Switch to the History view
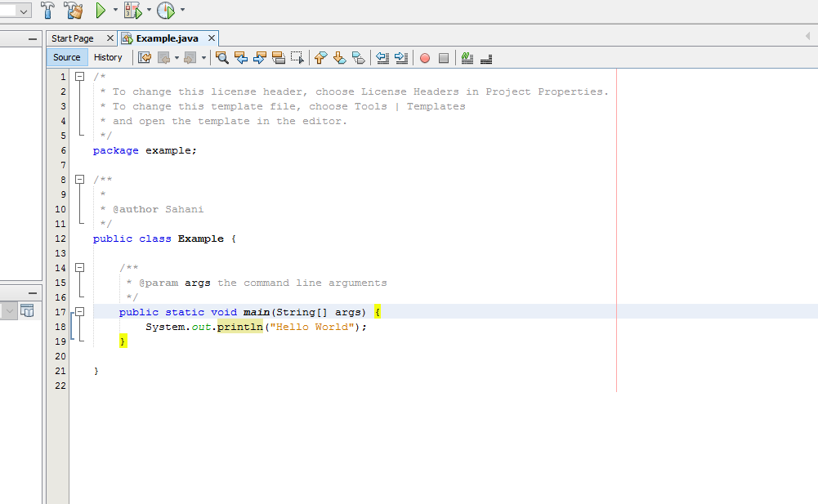Image resolution: width=818 pixels, height=504 pixels. [x=109, y=57]
